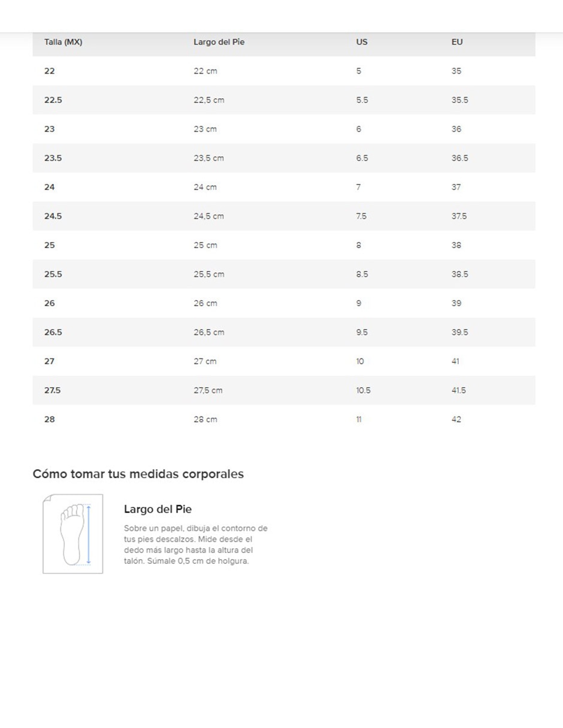Select the size 22 row label
Image resolution: width=563 pixels, height=728 pixels.
pos(49,71)
